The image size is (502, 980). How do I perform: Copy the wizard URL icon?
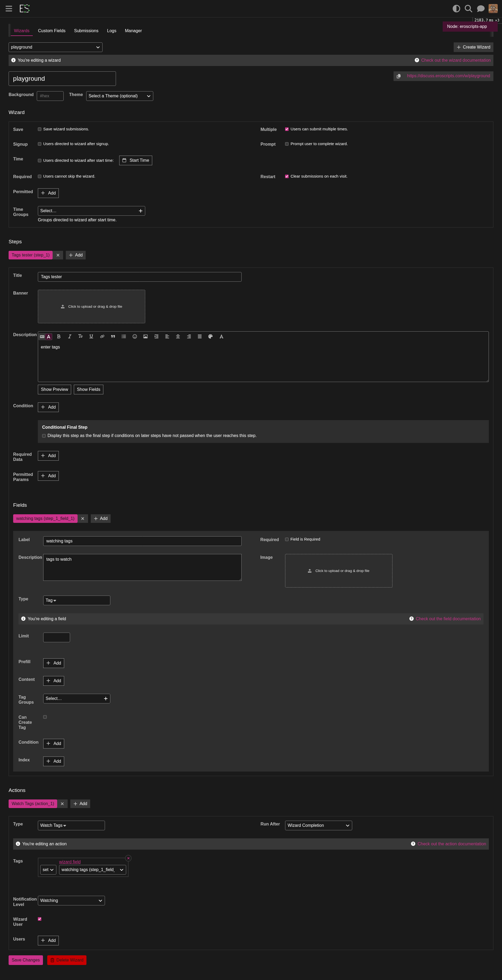[x=398, y=76]
